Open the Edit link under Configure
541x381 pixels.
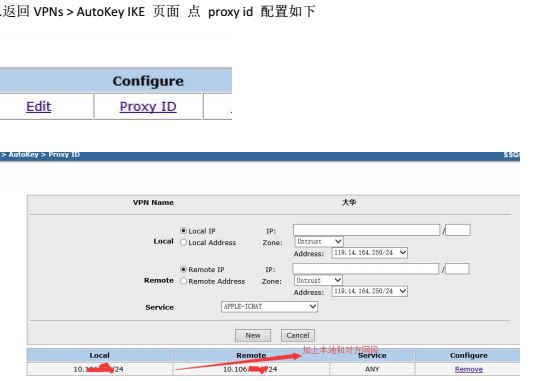(39, 107)
